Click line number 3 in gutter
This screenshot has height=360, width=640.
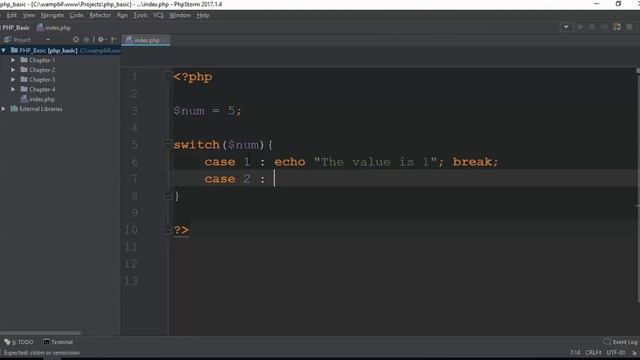click(x=134, y=111)
